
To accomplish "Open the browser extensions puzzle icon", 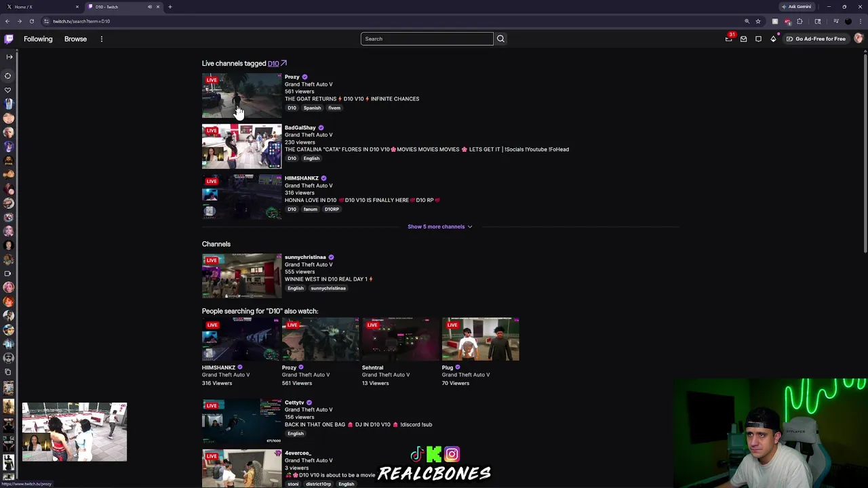I will coord(800,21).
